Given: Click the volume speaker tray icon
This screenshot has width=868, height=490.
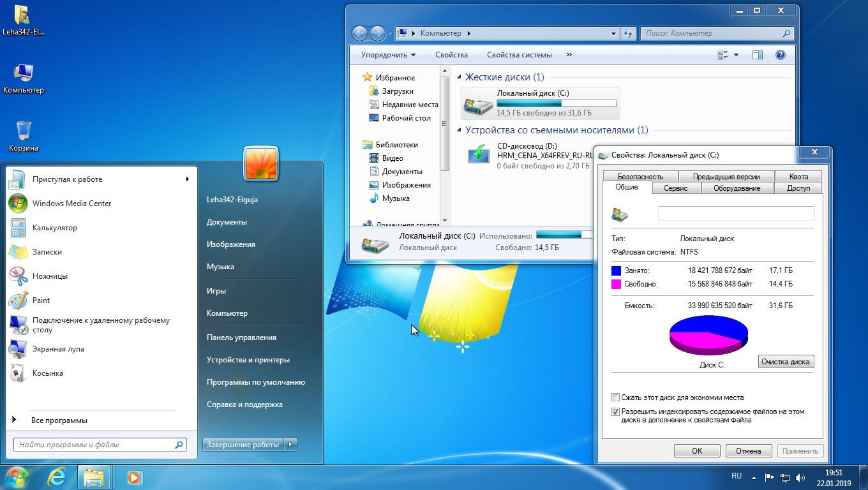Looking at the screenshot, I should point(800,477).
